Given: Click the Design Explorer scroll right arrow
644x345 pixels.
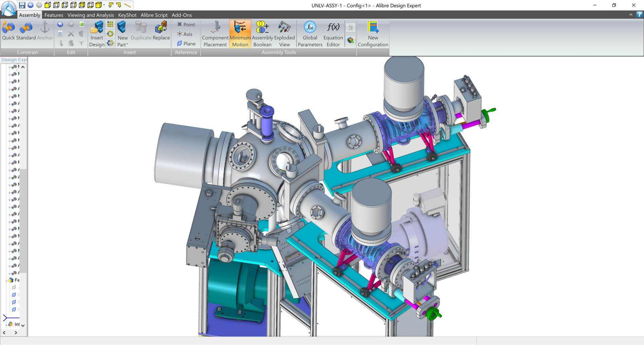Looking at the screenshot, I should pyautogui.click(x=16, y=333).
